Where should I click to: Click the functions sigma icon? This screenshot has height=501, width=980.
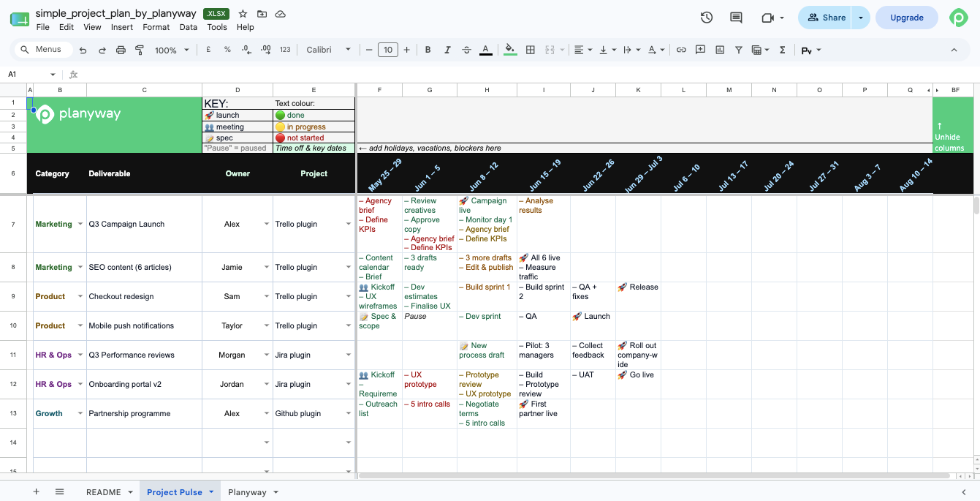pyautogui.click(x=783, y=50)
